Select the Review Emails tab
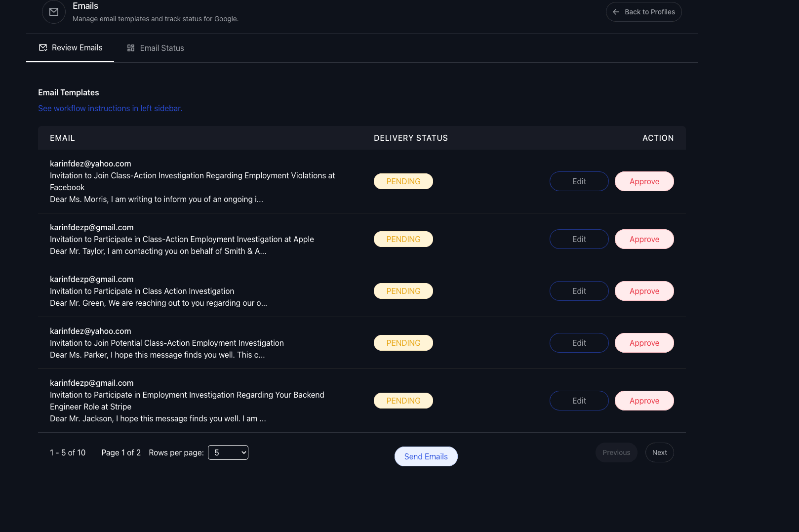This screenshot has height=532, width=799. [71, 47]
